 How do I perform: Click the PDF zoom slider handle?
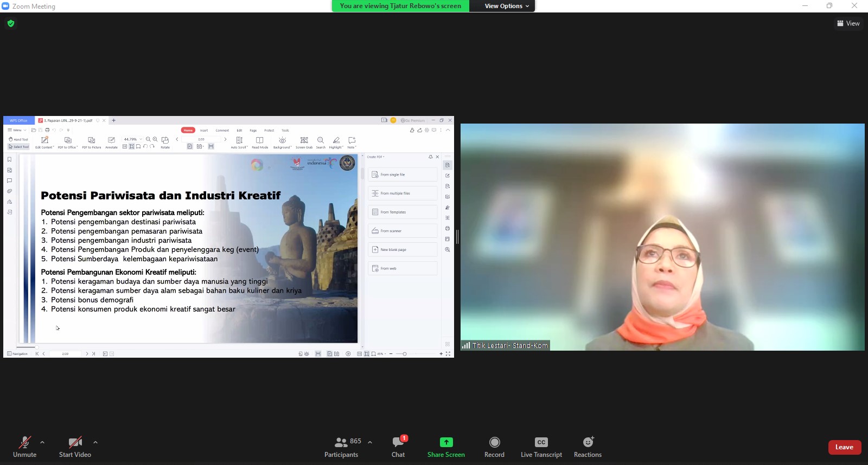point(405,354)
